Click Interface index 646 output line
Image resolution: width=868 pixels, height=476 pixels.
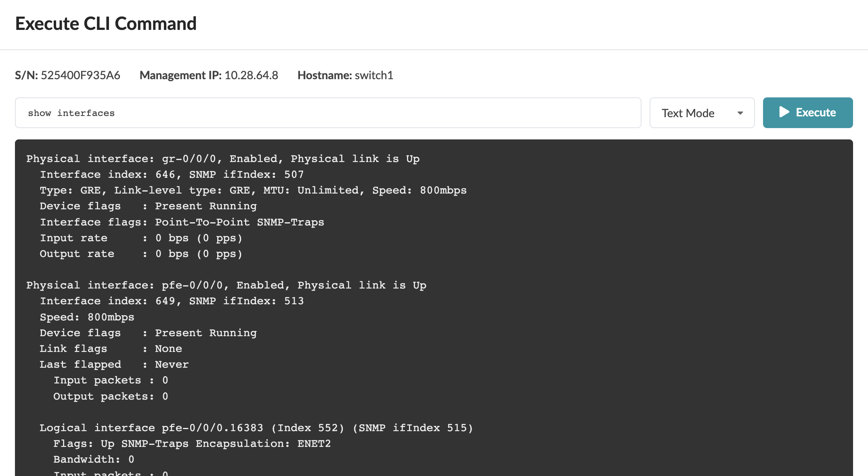tap(172, 175)
